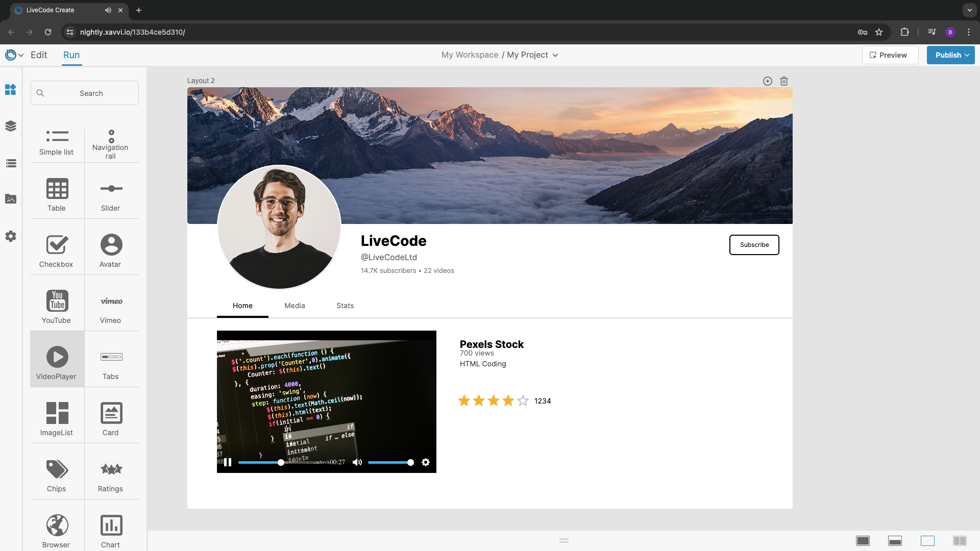Open video player settings gear
Viewport: 980px width, 551px height.
pyautogui.click(x=426, y=462)
